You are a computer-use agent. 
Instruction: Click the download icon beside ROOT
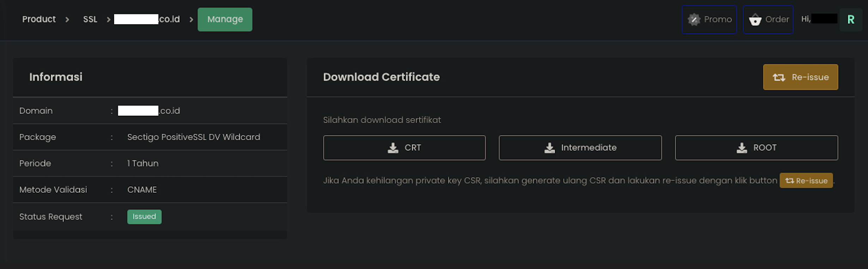pos(742,148)
